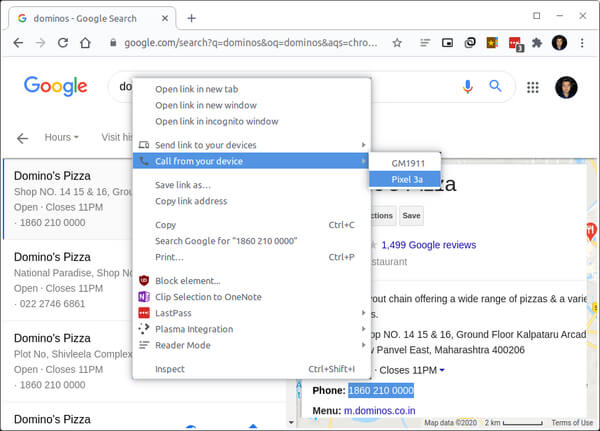Select Save link as... option

[252, 185]
